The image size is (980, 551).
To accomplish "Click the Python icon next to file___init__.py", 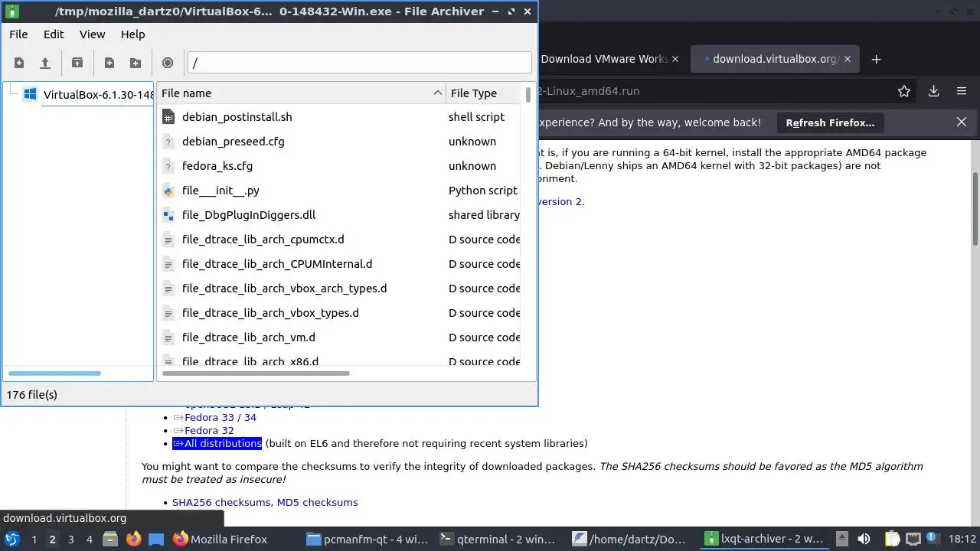I will tap(168, 191).
